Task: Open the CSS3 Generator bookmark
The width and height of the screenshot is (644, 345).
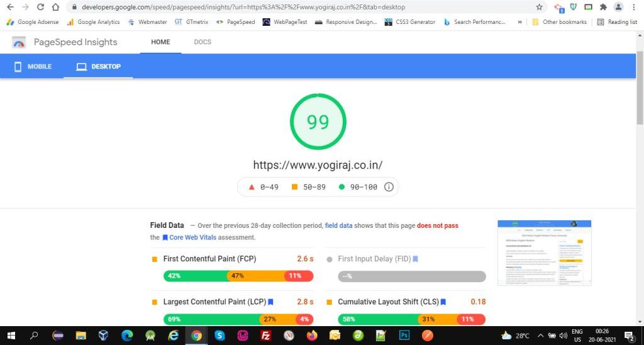Action: (410, 22)
